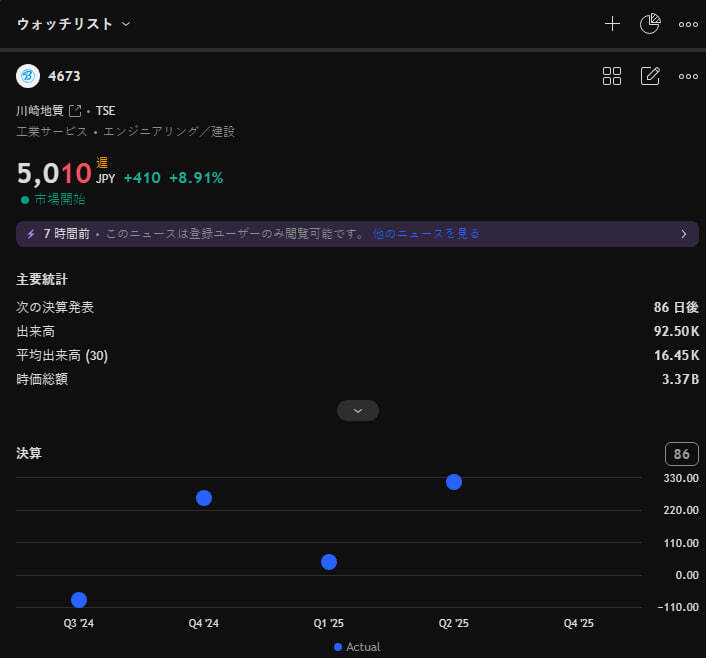Select the Q4 '24 earnings data point
Image resolution: width=706 pixels, height=658 pixels.
[x=204, y=498]
